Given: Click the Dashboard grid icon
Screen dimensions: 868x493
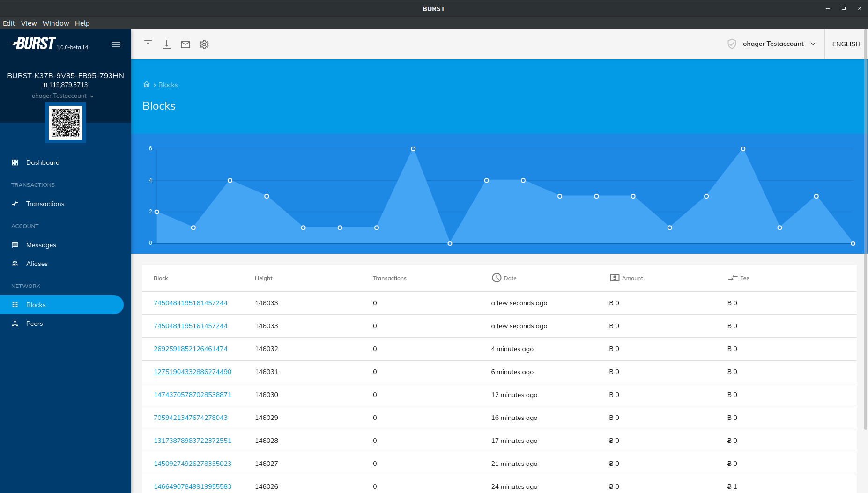Looking at the screenshot, I should [15, 162].
